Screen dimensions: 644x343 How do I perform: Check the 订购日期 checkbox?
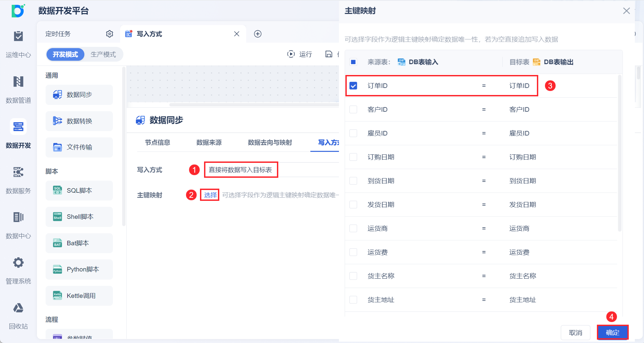point(353,157)
